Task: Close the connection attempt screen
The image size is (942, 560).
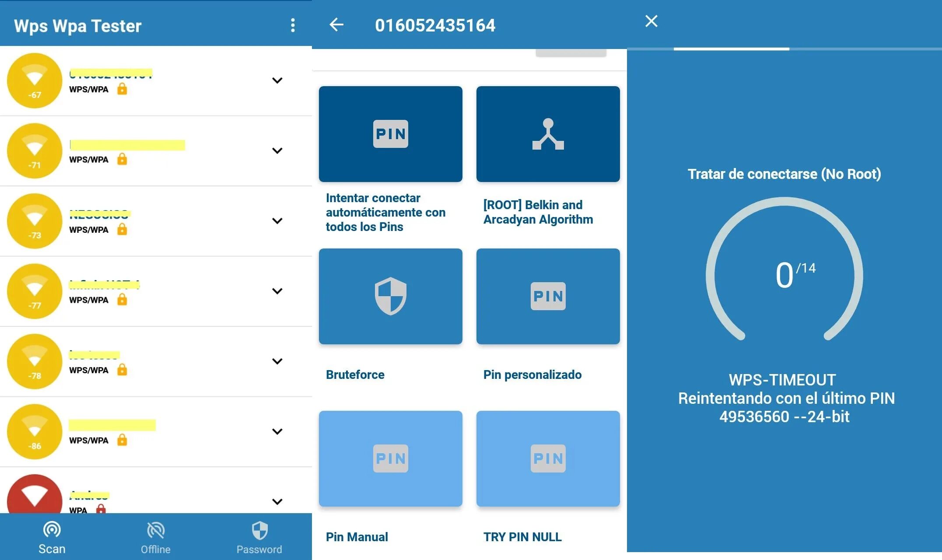Action: pyautogui.click(x=651, y=21)
